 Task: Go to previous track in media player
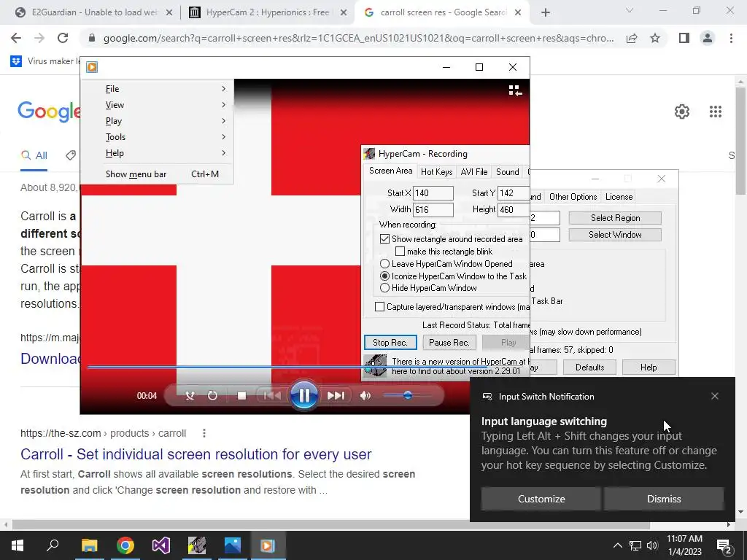click(x=272, y=395)
